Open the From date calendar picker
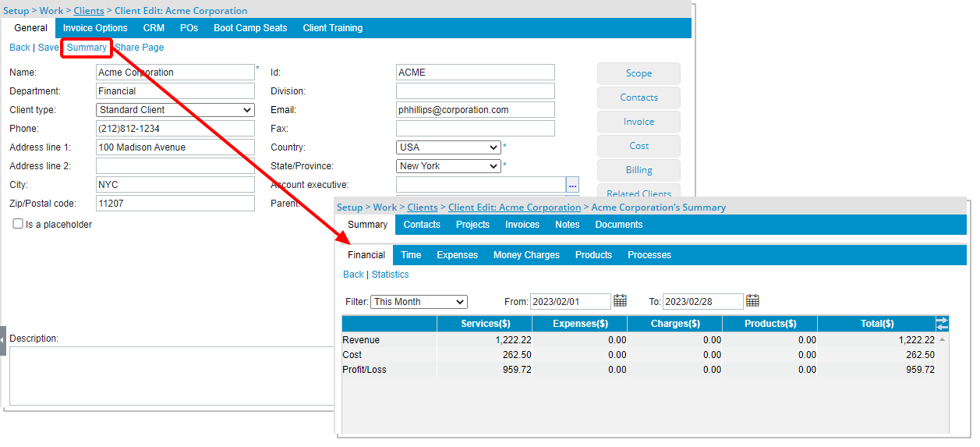 tap(620, 301)
